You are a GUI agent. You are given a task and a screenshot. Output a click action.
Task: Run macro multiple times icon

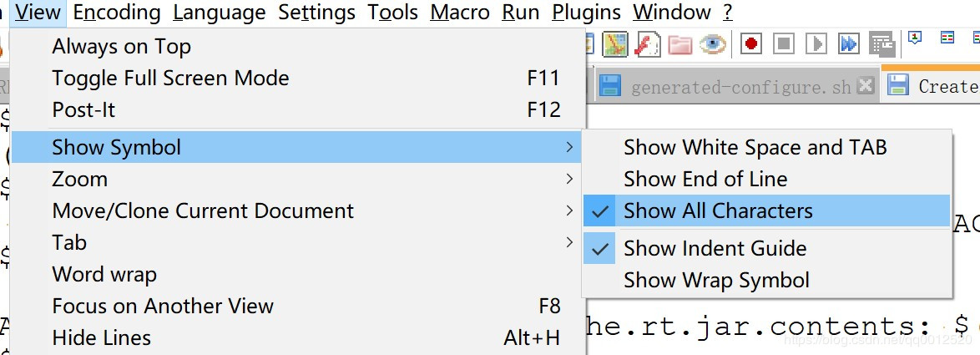[848, 43]
